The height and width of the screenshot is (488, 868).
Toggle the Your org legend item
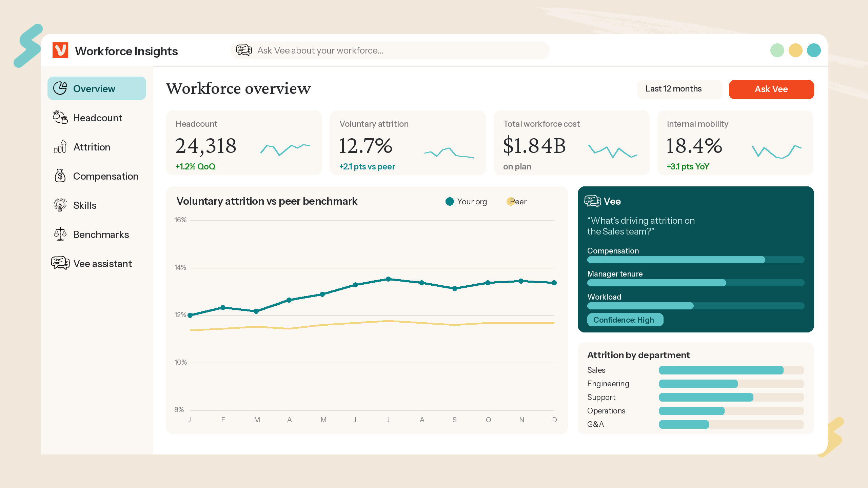point(466,202)
